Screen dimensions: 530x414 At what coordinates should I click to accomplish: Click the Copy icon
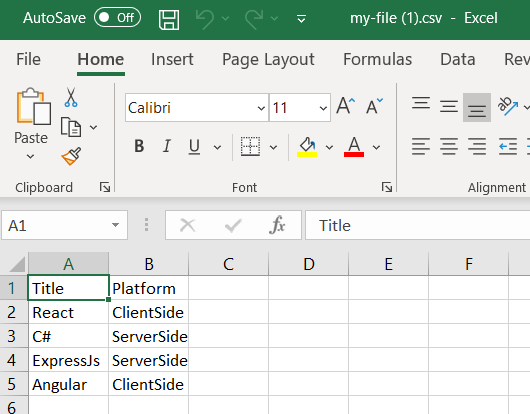pos(71,127)
